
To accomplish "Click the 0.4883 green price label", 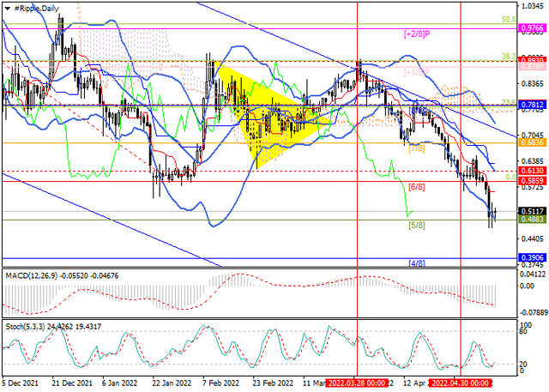I will pos(532,220).
